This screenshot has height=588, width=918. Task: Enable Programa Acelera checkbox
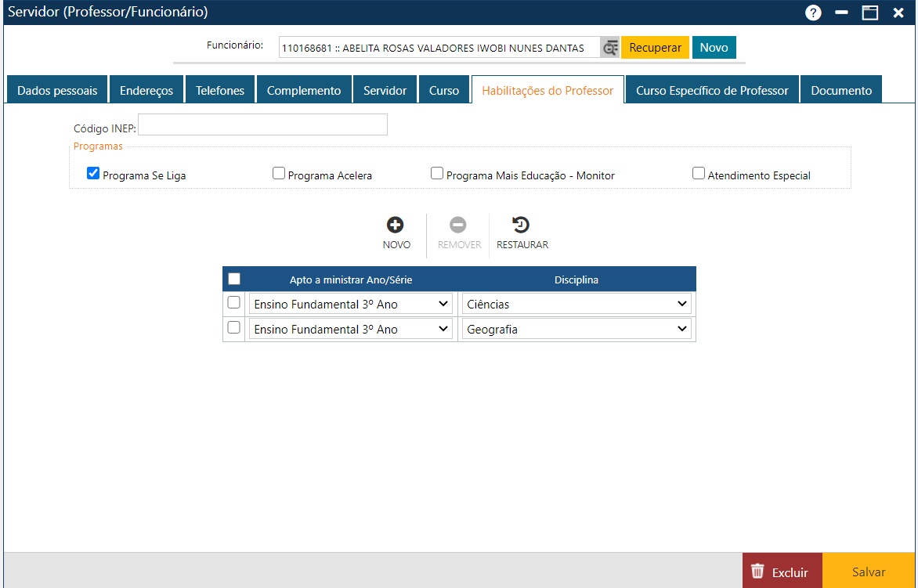pyautogui.click(x=279, y=174)
